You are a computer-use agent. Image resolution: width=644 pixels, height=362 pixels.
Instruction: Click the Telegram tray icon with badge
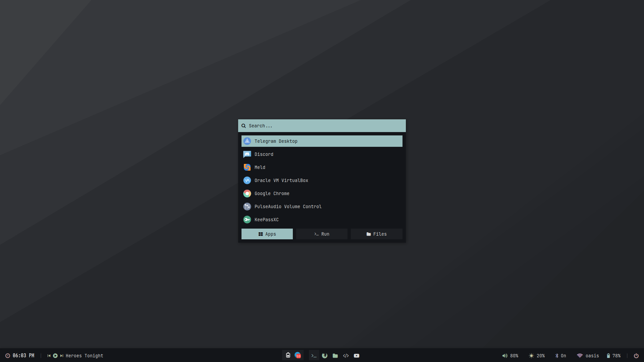(298, 355)
